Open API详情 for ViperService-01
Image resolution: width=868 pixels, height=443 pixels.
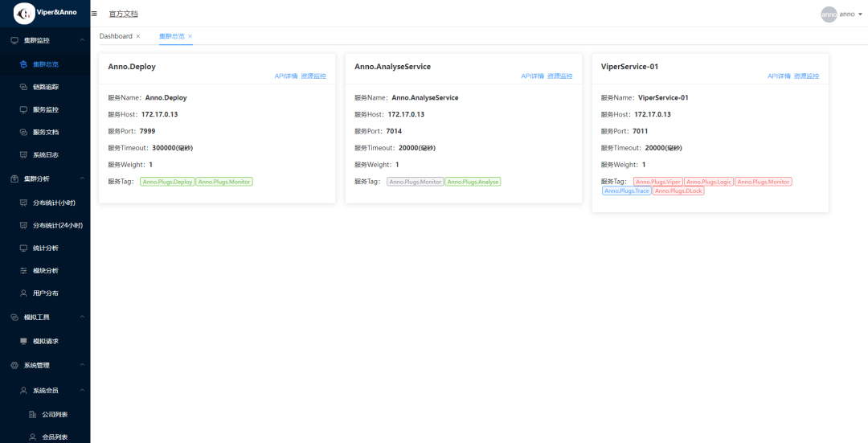tap(779, 76)
